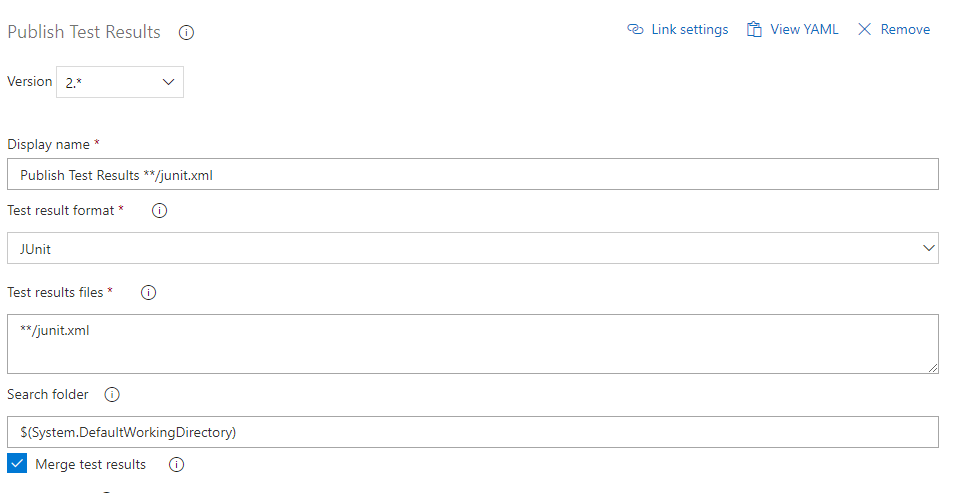Image resolution: width=954 pixels, height=493 pixels.
Task: Click the View YAML text
Action: (804, 30)
